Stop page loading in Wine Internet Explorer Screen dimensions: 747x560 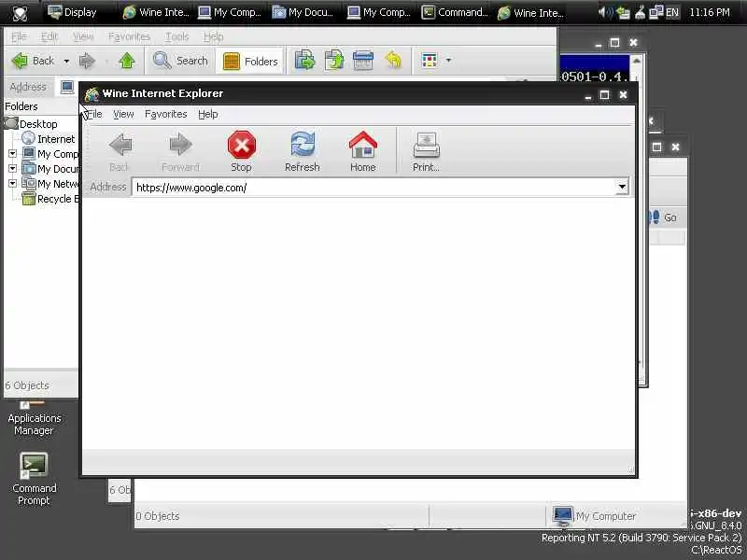click(242, 151)
